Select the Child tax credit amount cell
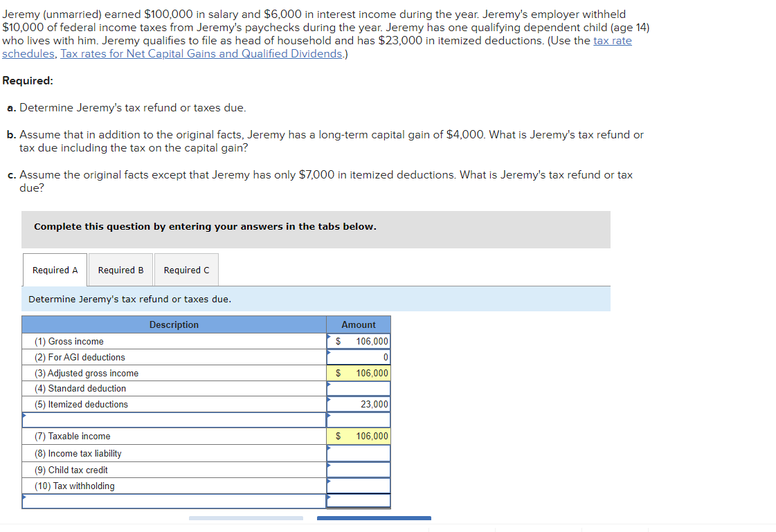This screenshot has width=776, height=532. pos(359,470)
